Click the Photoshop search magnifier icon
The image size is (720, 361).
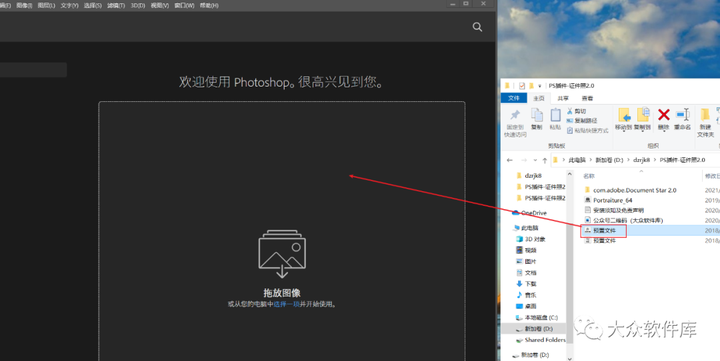(477, 27)
